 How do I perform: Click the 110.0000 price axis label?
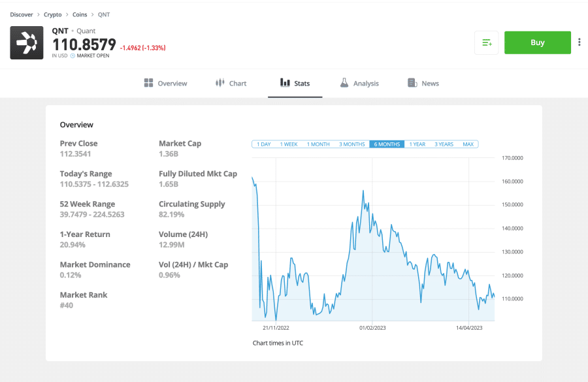pyautogui.click(x=512, y=299)
